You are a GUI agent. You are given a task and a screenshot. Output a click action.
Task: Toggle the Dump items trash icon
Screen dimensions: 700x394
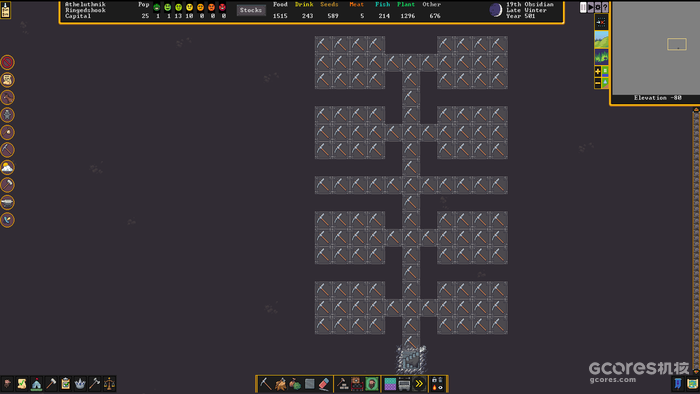[441, 380]
